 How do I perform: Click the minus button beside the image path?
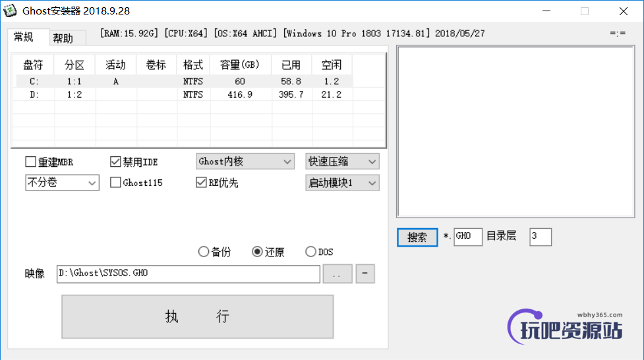(x=365, y=274)
